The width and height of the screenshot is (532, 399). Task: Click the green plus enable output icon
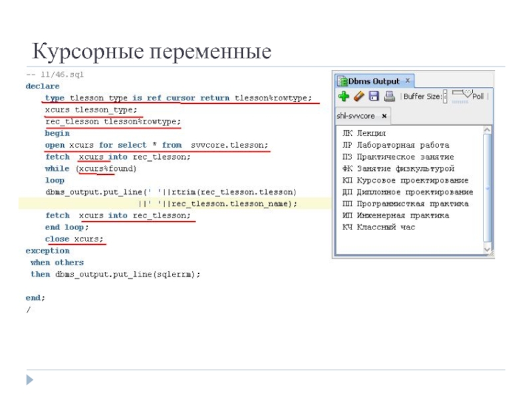pyautogui.click(x=344, y=96)
